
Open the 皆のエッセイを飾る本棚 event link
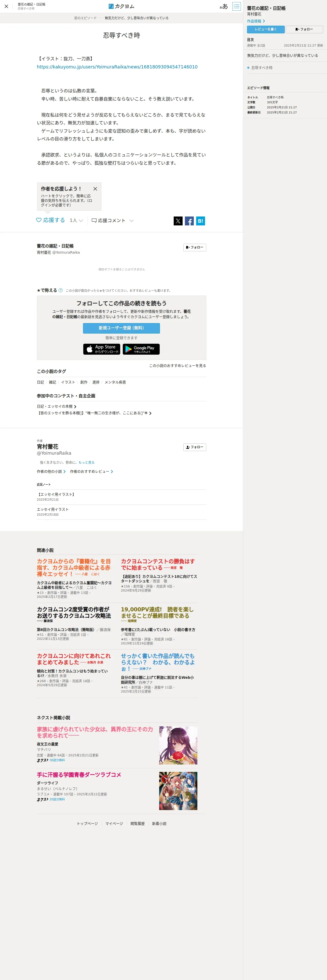tap(94, 413)
